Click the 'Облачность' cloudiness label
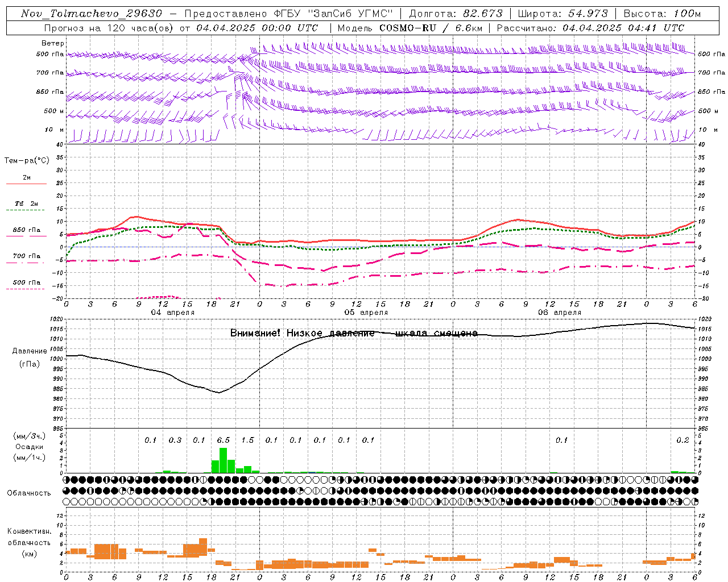Image resolution: width=728 pixels, height=582 pixels. tap(29, 493)
